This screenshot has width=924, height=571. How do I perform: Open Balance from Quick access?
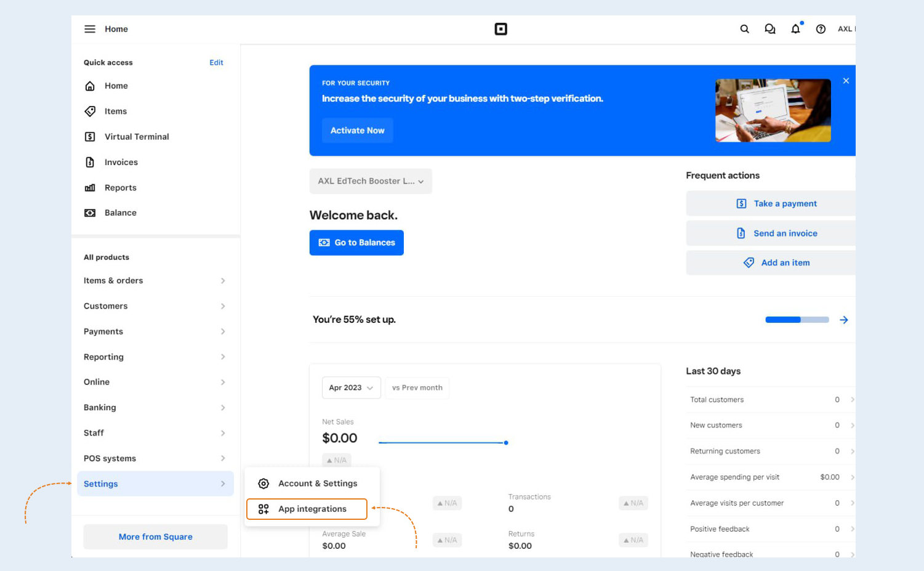[121, 213]
